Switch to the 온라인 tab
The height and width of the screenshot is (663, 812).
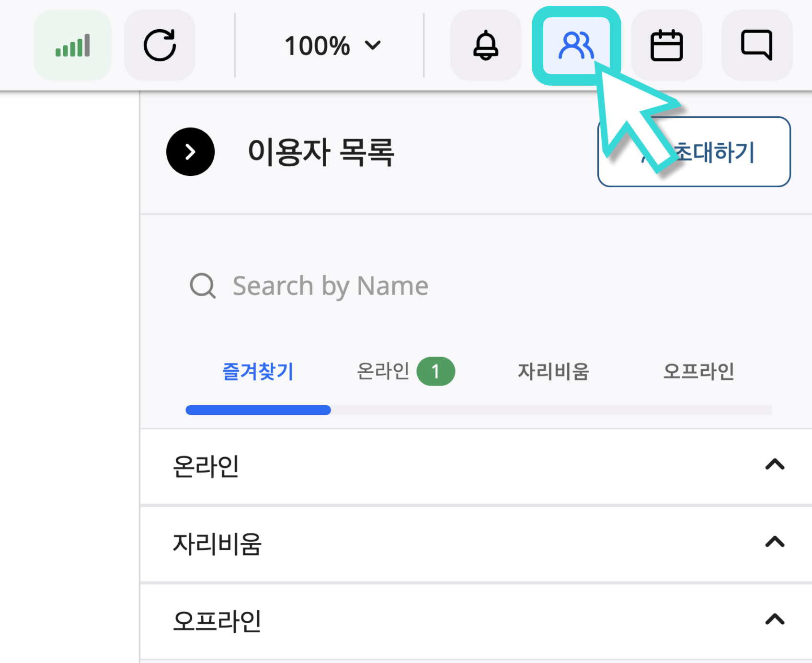383,371
